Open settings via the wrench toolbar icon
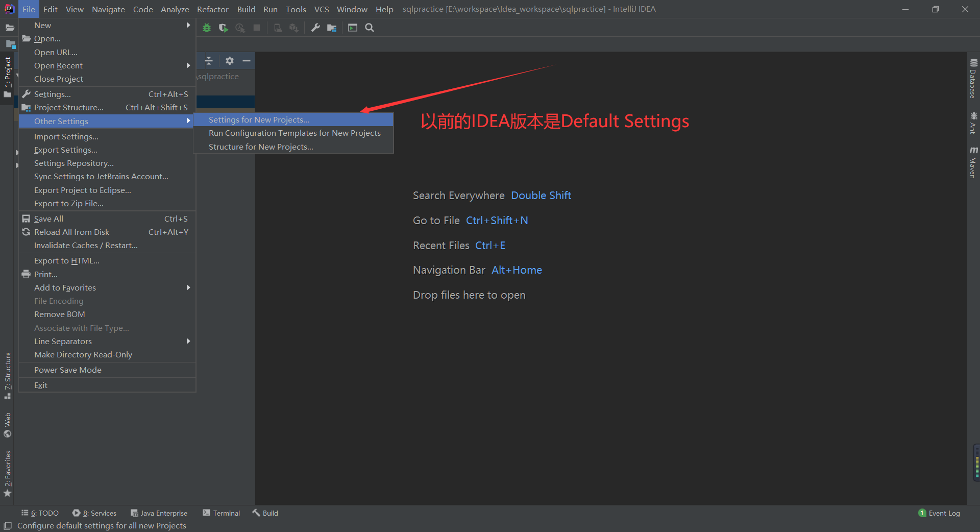 point(315,28)
